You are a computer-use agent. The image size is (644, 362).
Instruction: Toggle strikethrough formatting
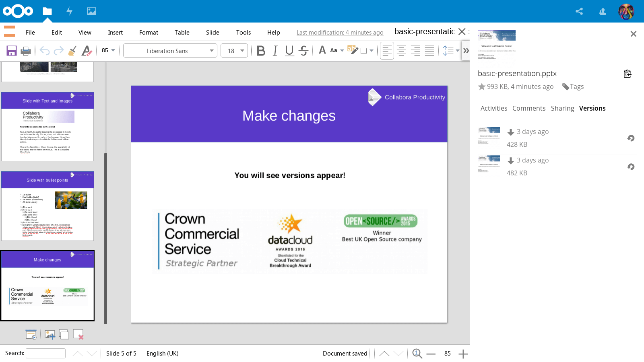(x=304, y=51)
